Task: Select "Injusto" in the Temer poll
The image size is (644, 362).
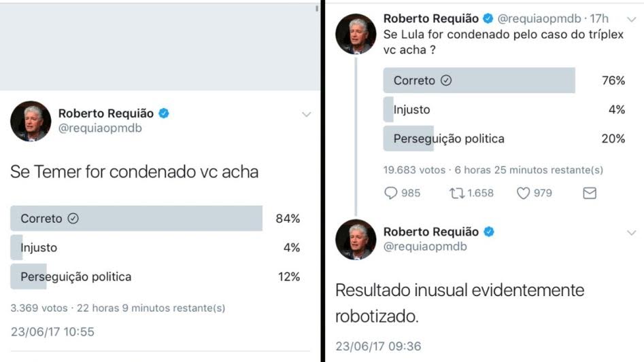Action: click(x=39, y=248)
